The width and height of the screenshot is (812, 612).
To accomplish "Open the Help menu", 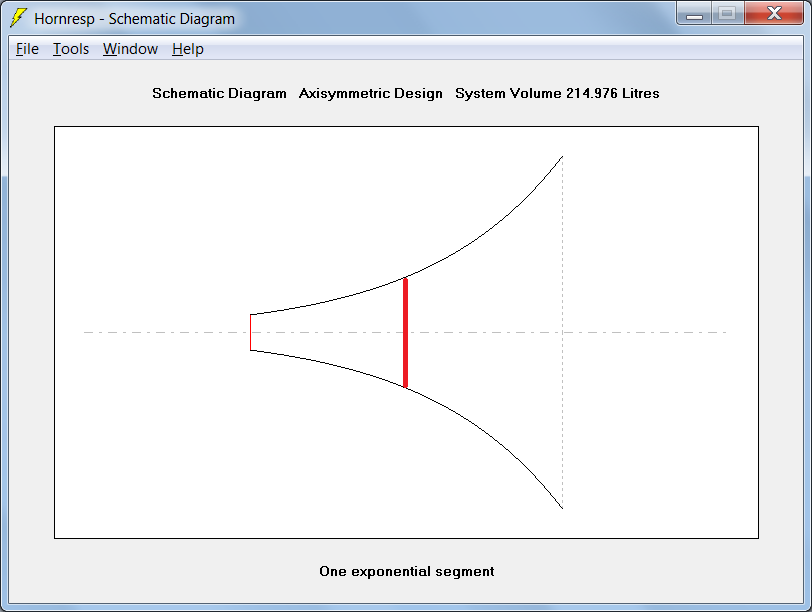I will 187,49.
